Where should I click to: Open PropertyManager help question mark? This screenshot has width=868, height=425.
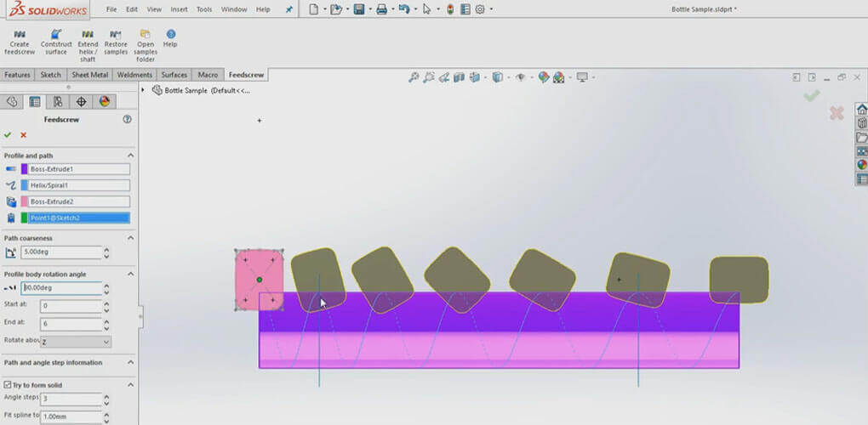[128, 119]
